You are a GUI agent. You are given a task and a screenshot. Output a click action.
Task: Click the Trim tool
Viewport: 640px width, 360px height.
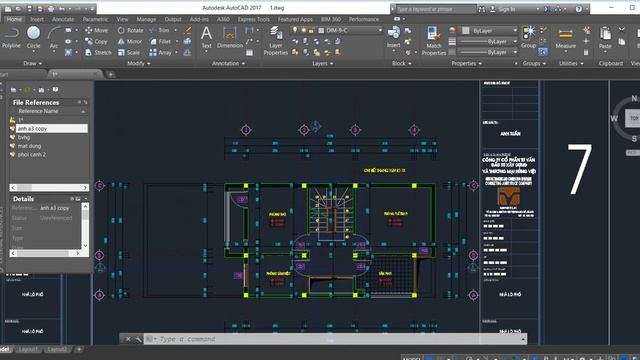160,30
